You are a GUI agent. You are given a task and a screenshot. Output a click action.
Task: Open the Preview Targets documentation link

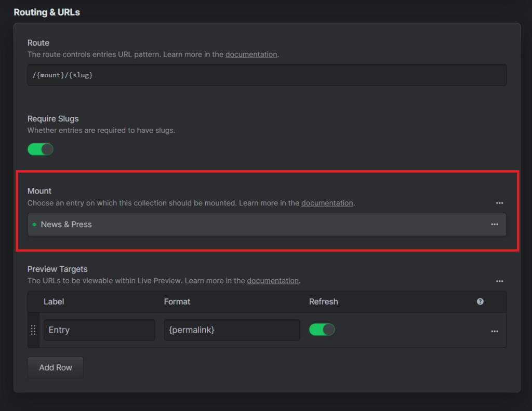[x=273, y=281]
